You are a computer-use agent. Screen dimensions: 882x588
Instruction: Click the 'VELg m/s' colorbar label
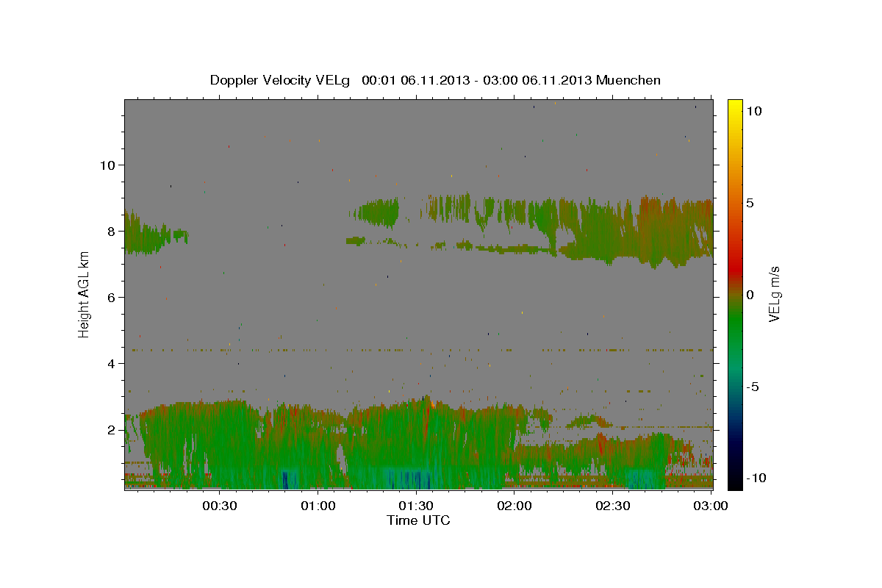[774, 294]
